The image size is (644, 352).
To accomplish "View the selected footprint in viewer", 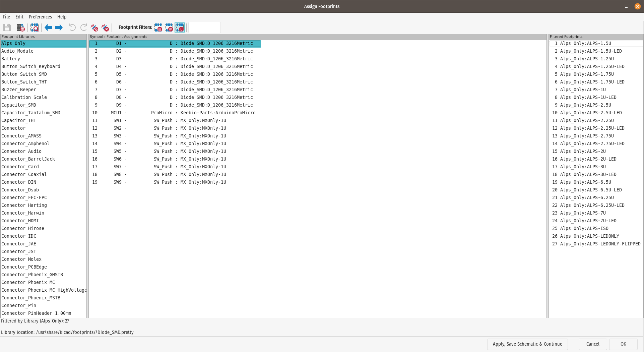I will click(35, 27).
